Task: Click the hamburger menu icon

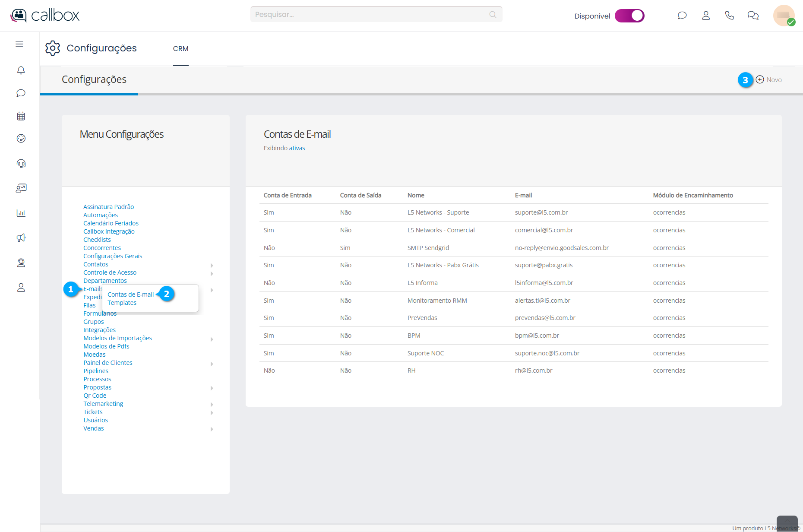Action: click(19, 44)
